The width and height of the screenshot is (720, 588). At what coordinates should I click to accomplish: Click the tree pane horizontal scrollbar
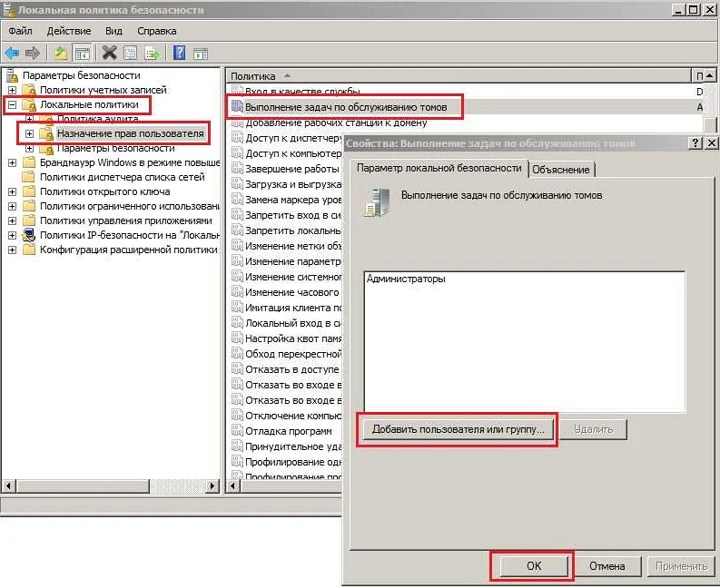tap(109, 487)
